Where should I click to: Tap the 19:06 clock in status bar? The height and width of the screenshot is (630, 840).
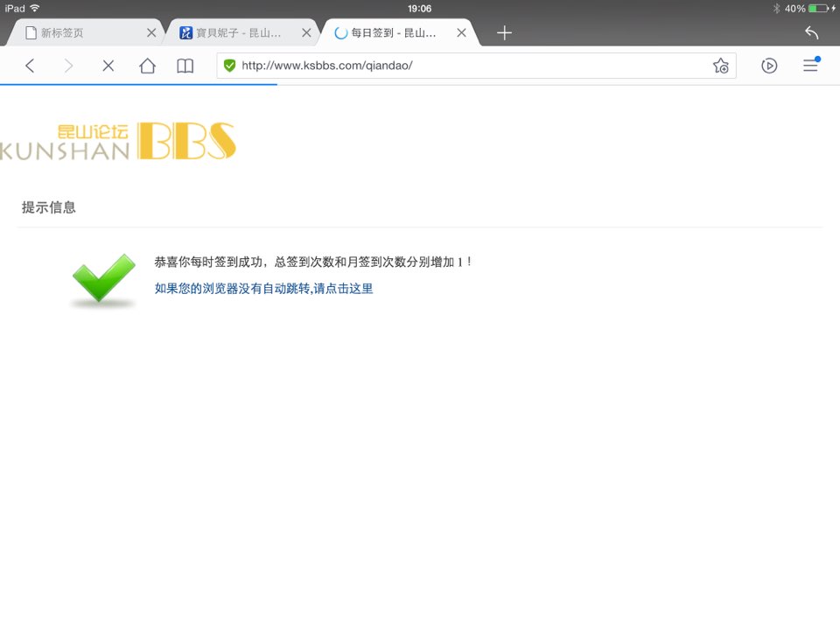pyautogui.click(x=419, y=9)
